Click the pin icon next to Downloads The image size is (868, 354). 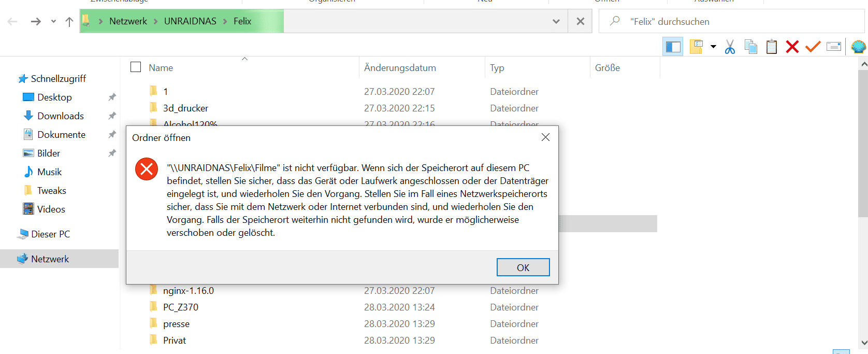click(x=112, y=116)
